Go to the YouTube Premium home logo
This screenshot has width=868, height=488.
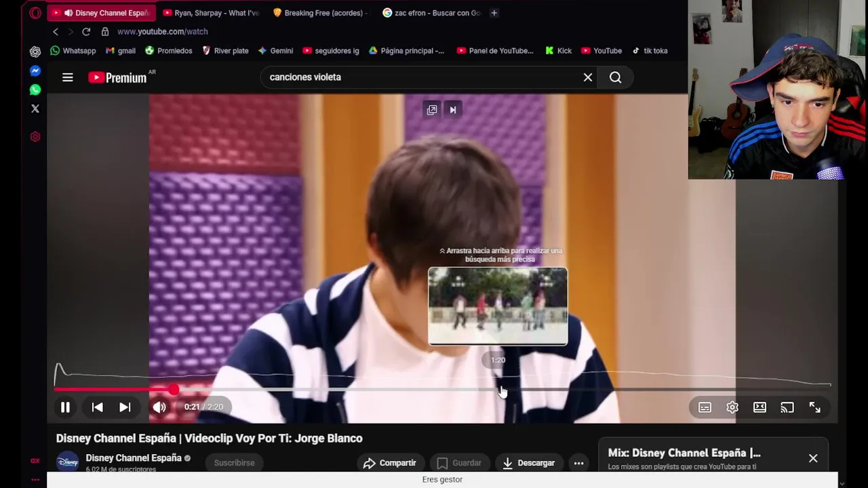[x=117, y=77]
